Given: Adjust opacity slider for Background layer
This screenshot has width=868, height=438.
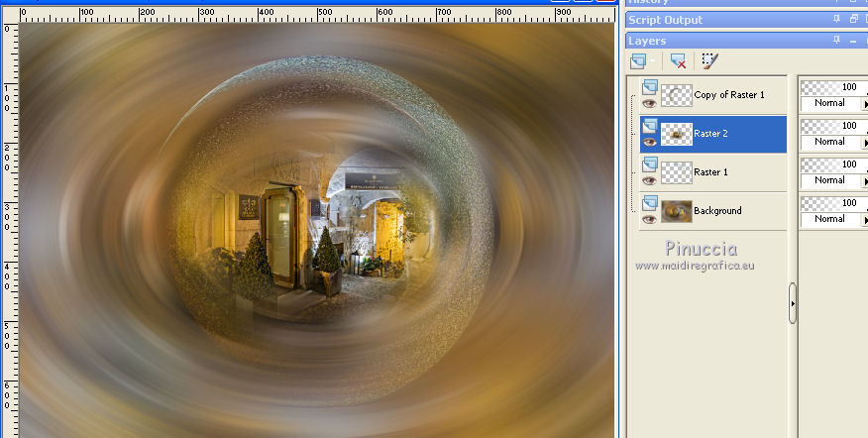Looking at the screenshot, I should pyautogui.click(x=834, y=204).
